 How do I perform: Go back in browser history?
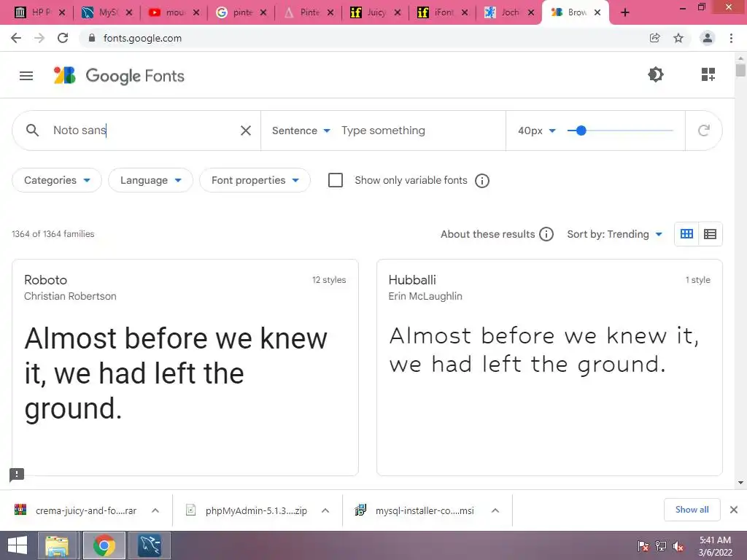point(16,38)
